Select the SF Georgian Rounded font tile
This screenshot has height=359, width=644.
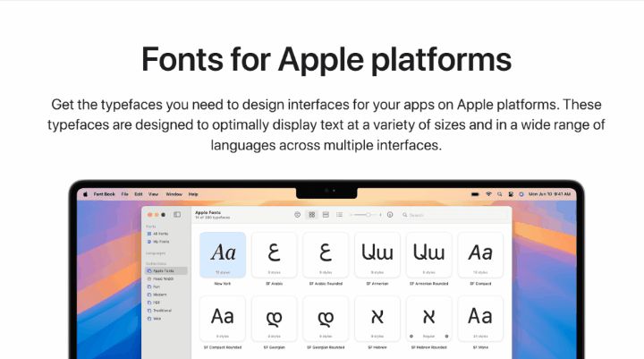[x=326, y=319]
